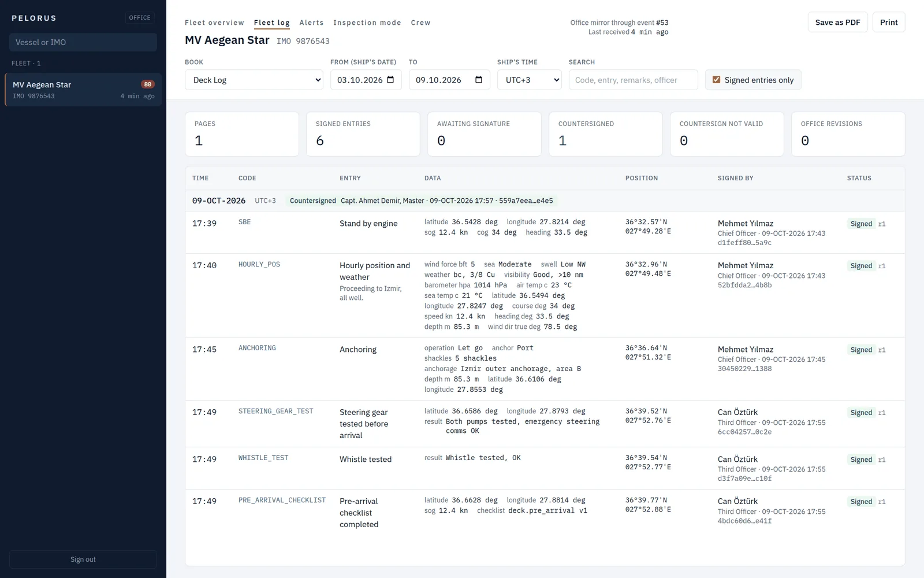Click the STEERING_GEAR_TEST code cell
The image size is (924, 578).
click(x=276, y=411)
